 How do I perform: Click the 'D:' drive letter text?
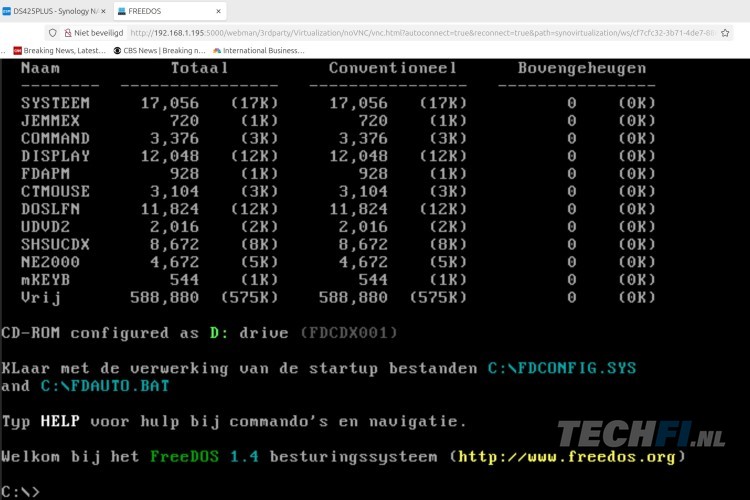point(219,333)
